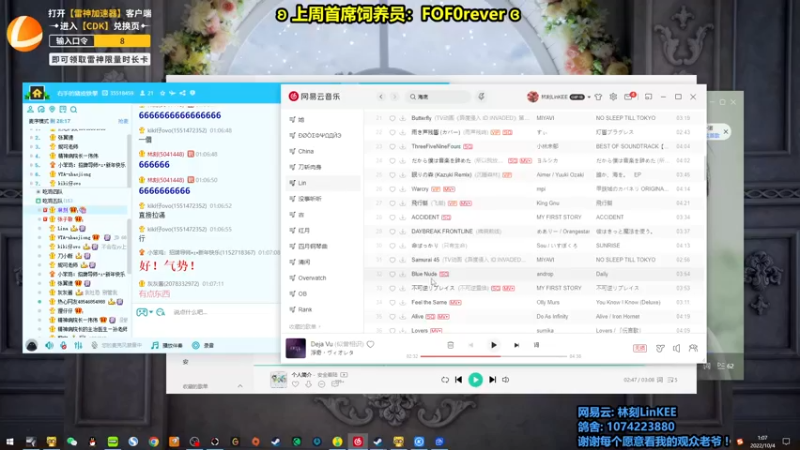
Task: Click the listen-to-identify microphone icon beside search
Action: click(481, 96)
